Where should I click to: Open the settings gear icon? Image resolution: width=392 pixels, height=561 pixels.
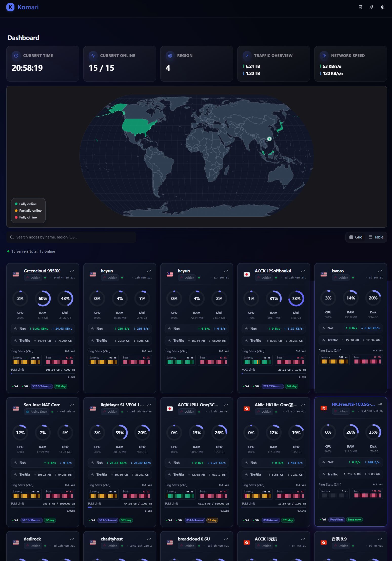383,7
